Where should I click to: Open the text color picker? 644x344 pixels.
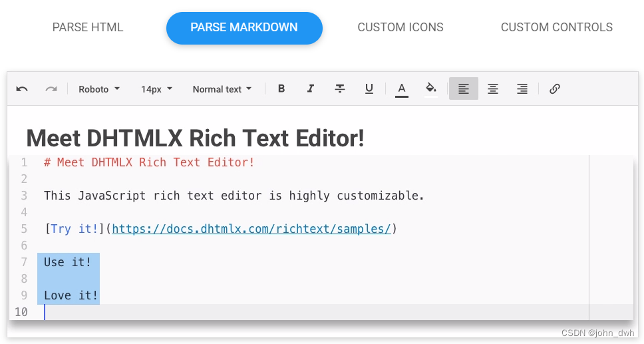click(x=402, y=89)
